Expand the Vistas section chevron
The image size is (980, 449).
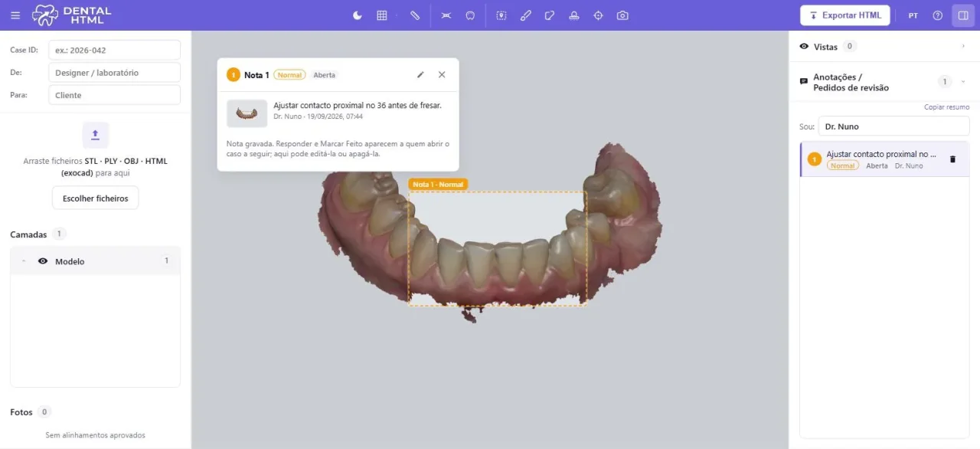pos(963,47)
